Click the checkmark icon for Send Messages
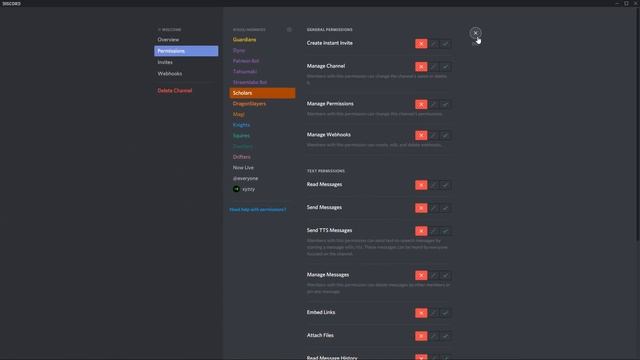Viewport: 640px width, 360px height. [x=445, y=208]
